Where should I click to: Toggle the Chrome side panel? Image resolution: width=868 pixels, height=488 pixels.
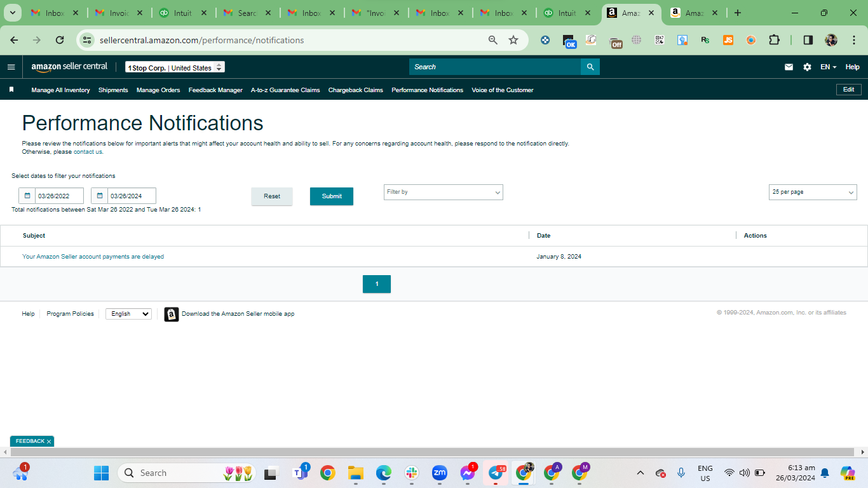(808, 40)
